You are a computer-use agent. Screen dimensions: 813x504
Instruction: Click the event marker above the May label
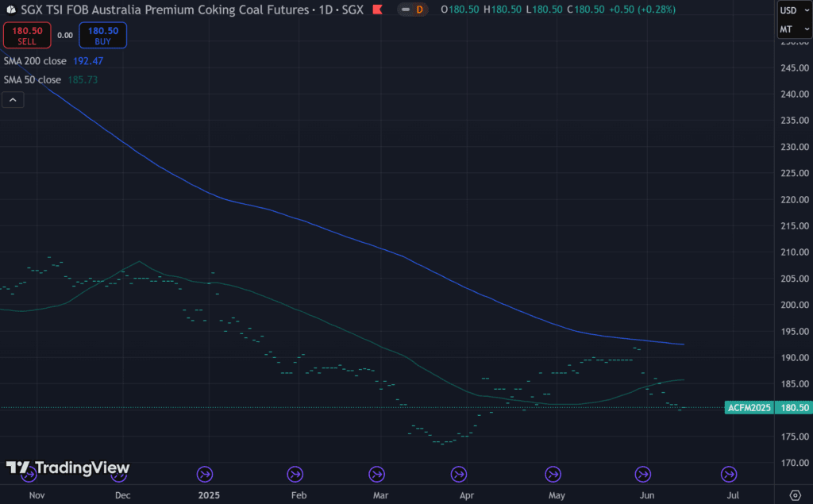click(x=553, y=474)
